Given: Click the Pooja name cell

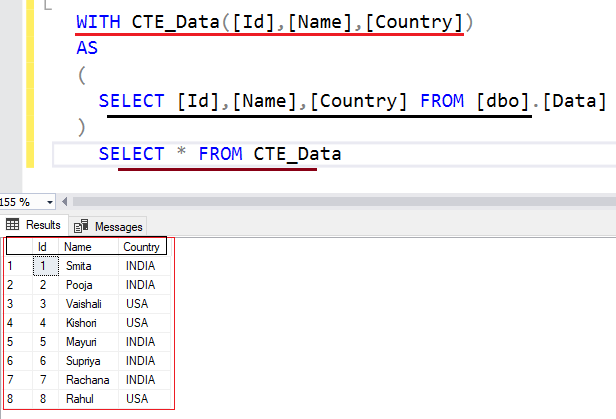Looking at the screenshot, I should click(88, 285).
